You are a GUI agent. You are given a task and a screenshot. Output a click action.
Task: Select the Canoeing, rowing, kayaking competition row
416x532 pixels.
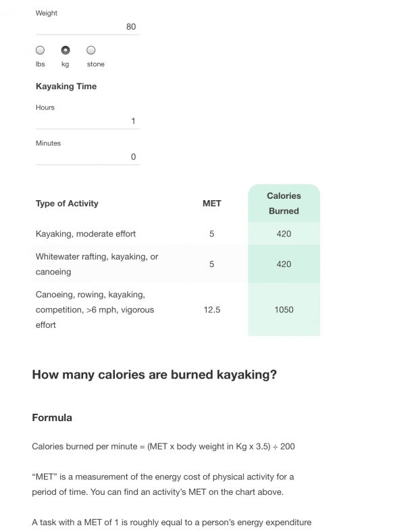point(176,310)
